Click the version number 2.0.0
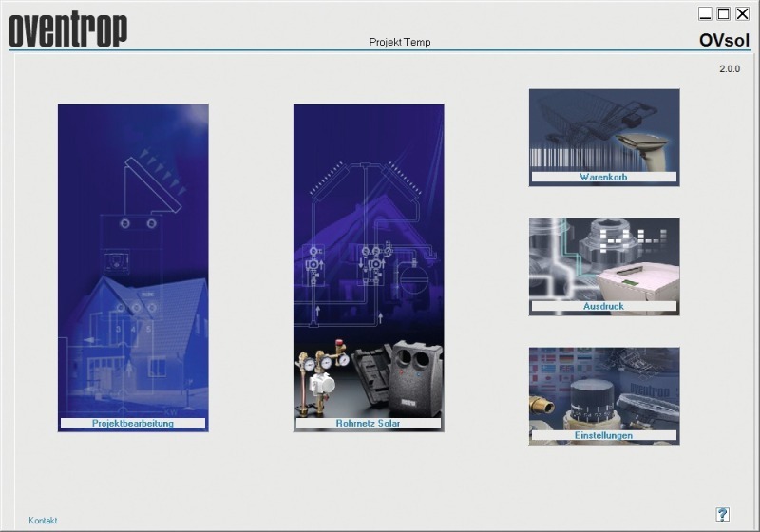 729,68
